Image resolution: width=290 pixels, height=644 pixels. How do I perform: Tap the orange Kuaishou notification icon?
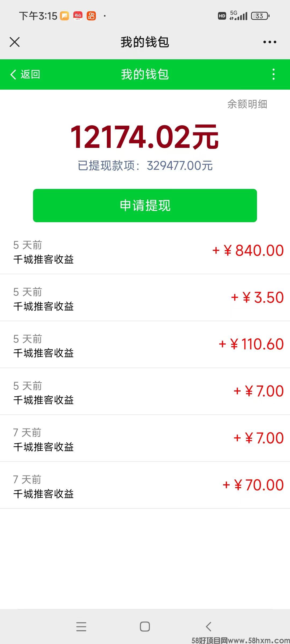91,16
